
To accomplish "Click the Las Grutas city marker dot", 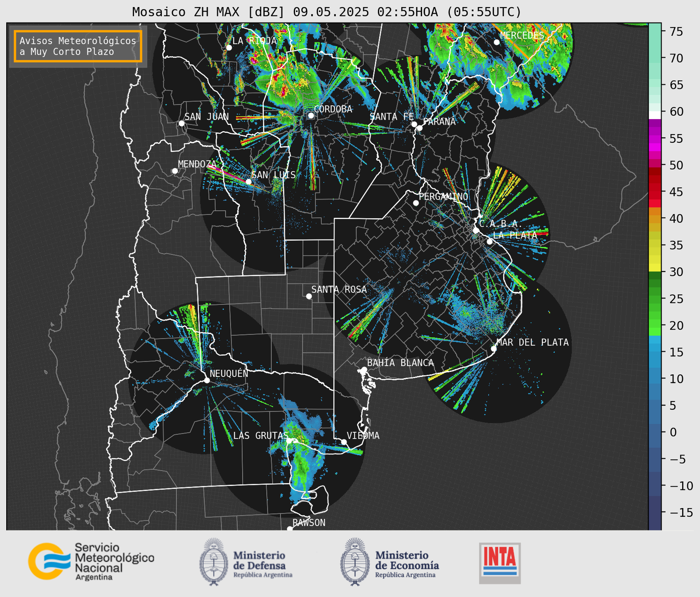I will click(290, 440).
